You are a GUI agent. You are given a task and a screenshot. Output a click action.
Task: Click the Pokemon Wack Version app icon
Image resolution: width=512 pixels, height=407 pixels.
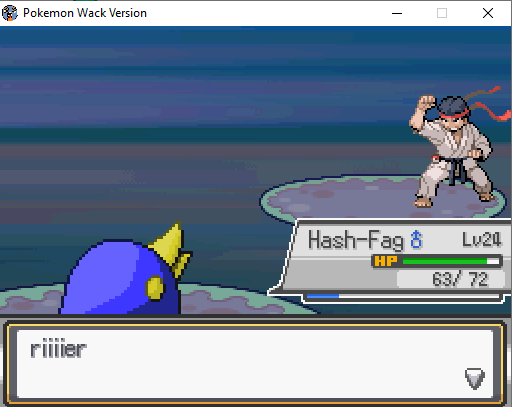click(10, 13)
